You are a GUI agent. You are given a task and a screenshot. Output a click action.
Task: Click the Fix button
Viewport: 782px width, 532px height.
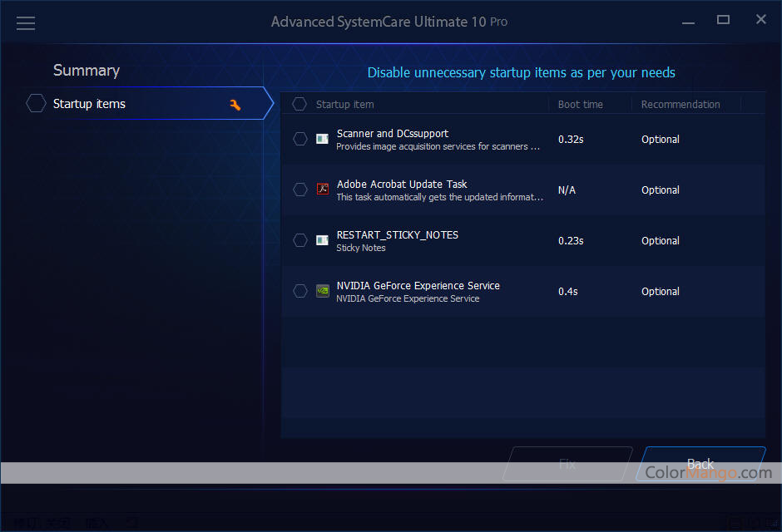(x=567, y=464)
